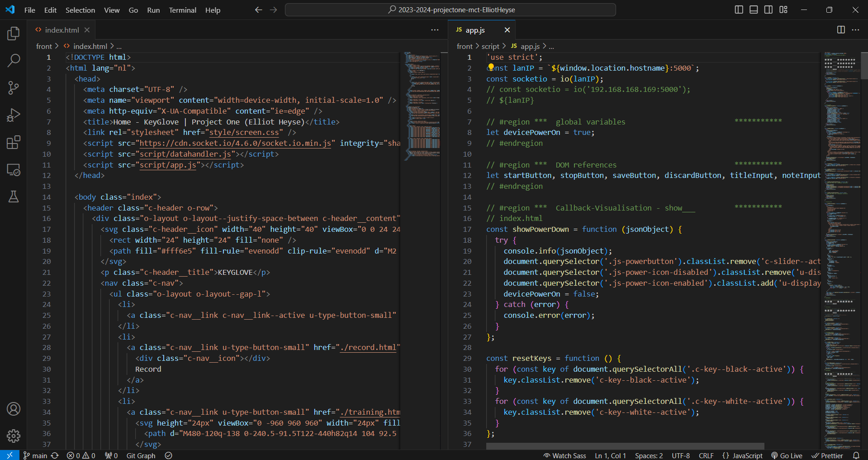Open Git Graph from status bar
The image size is (868, 460).
point(141,455)
